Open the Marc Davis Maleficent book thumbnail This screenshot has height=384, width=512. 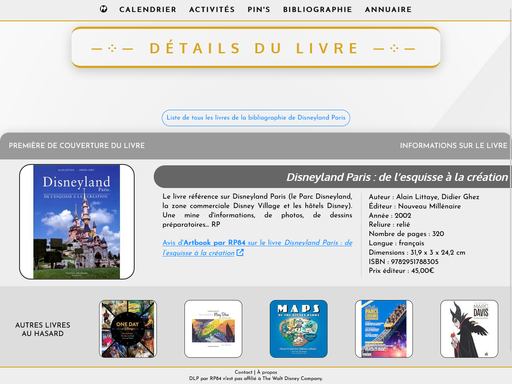coord(469,329)
